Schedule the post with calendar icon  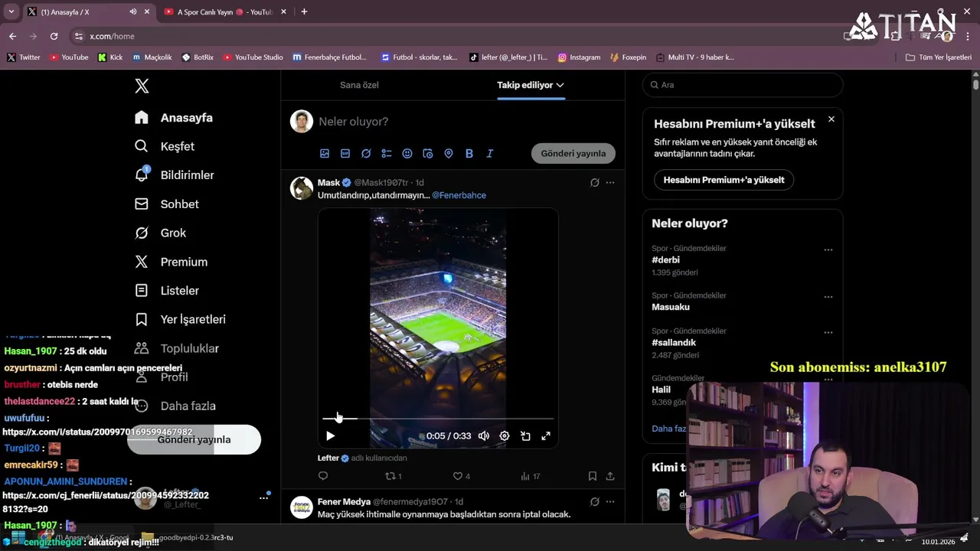(x=428, y=154)
